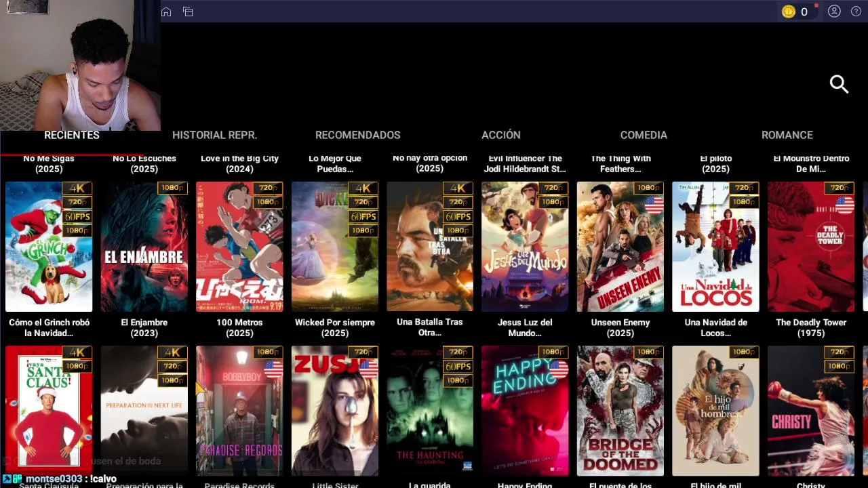Open the El hijo de mil hombres poster
868x488 pixels.
pyautogui.click(x=715, y=411)
